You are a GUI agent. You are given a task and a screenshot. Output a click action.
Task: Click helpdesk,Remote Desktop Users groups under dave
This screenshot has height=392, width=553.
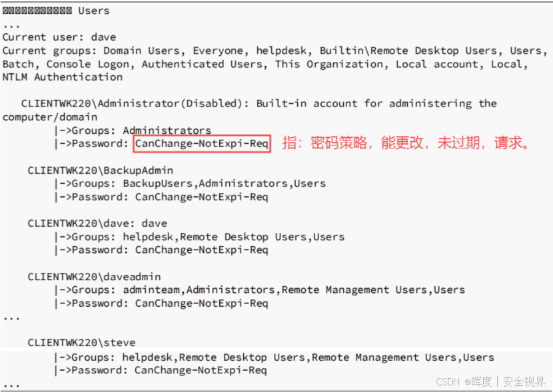point(200,237)
